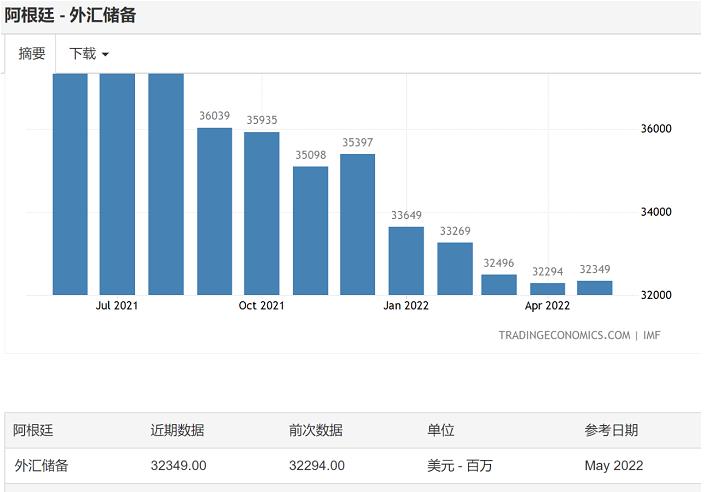Click the 参考日期 column header

coord(611,430)
